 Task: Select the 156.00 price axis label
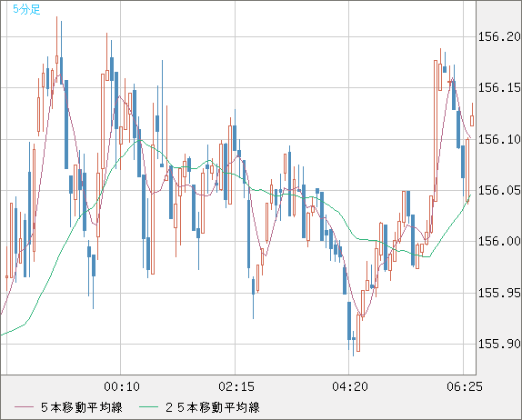pos(499,241)
